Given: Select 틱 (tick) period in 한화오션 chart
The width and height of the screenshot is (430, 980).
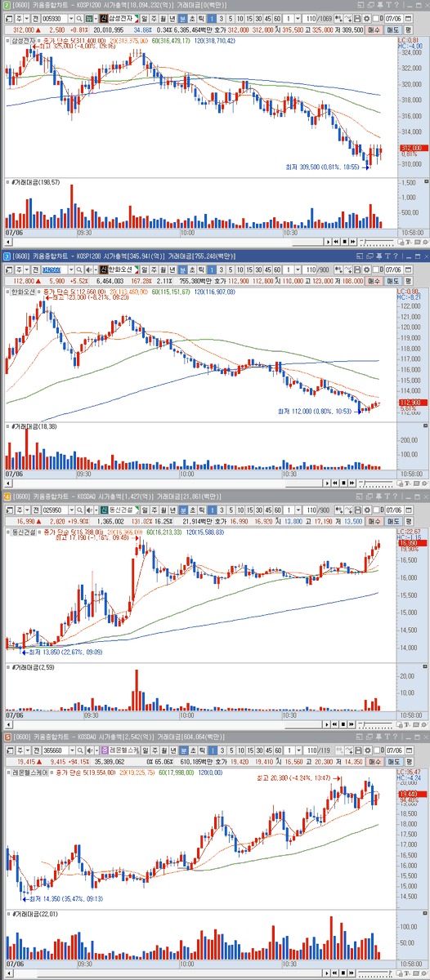Looking at the screenshot, I should (199, 269).
